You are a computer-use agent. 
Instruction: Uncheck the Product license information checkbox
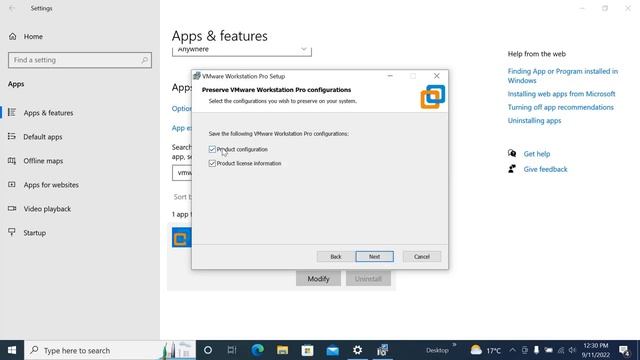(212, 163)
